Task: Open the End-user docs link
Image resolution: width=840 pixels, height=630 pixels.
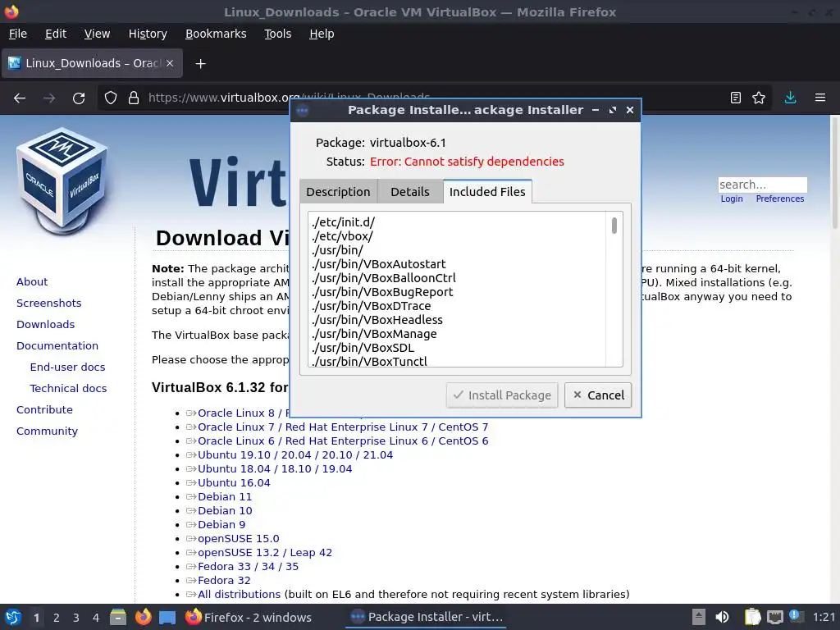Action: [67, 367]
